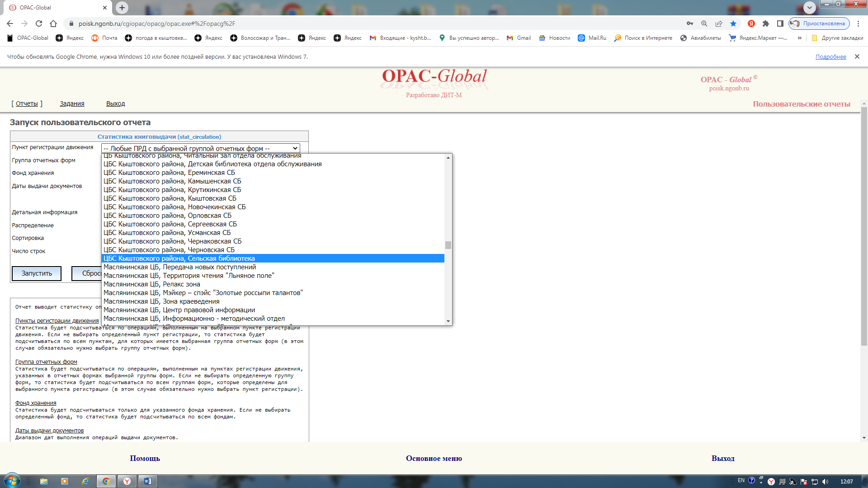Open the Отчеты menu item
The width and height of the screenshot is (868, 488).
pos(27,103)
